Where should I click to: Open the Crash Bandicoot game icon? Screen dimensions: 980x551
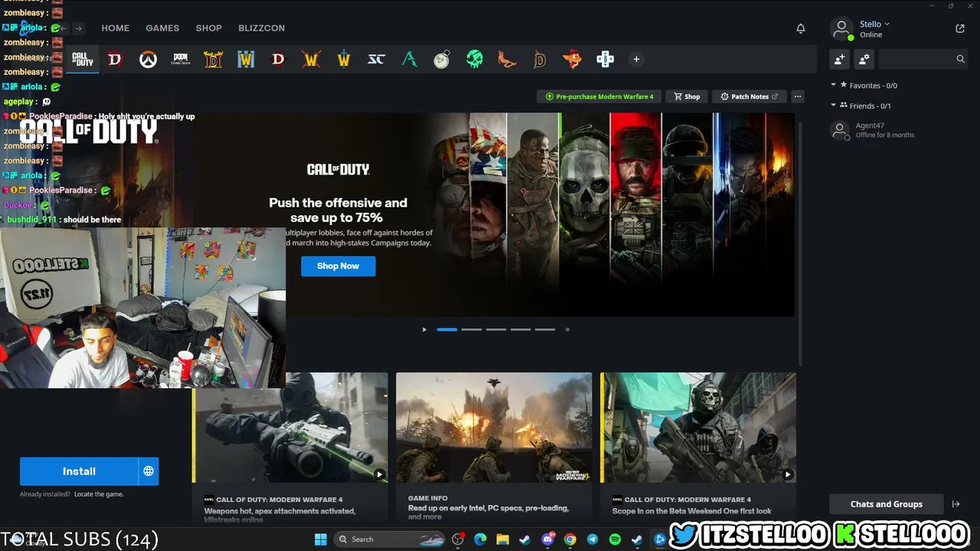coord(572,59)
